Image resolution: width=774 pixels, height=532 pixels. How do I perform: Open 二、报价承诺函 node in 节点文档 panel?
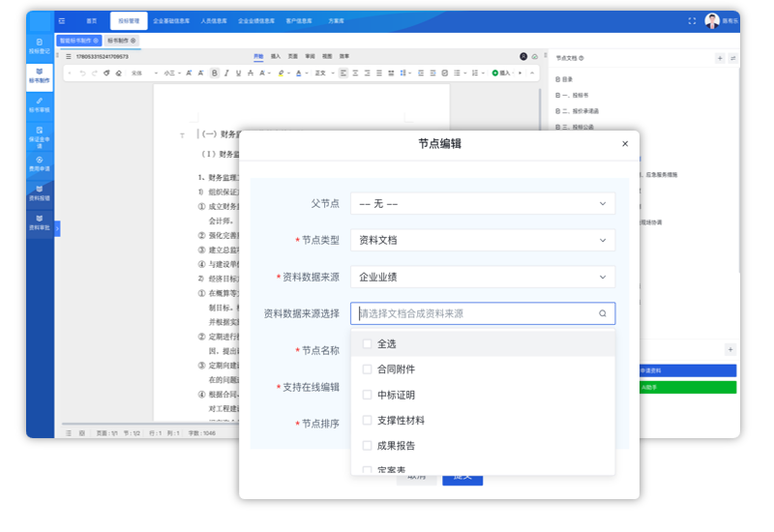point(577,111)
